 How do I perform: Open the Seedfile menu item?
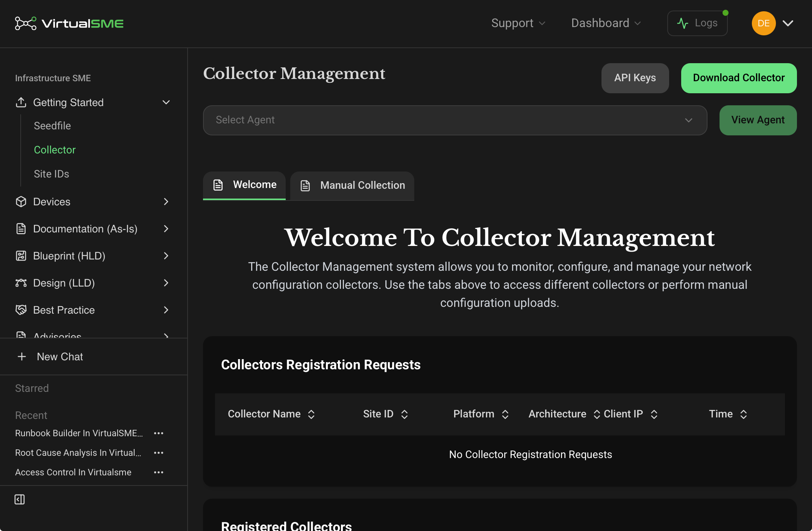tap(52, 126)
